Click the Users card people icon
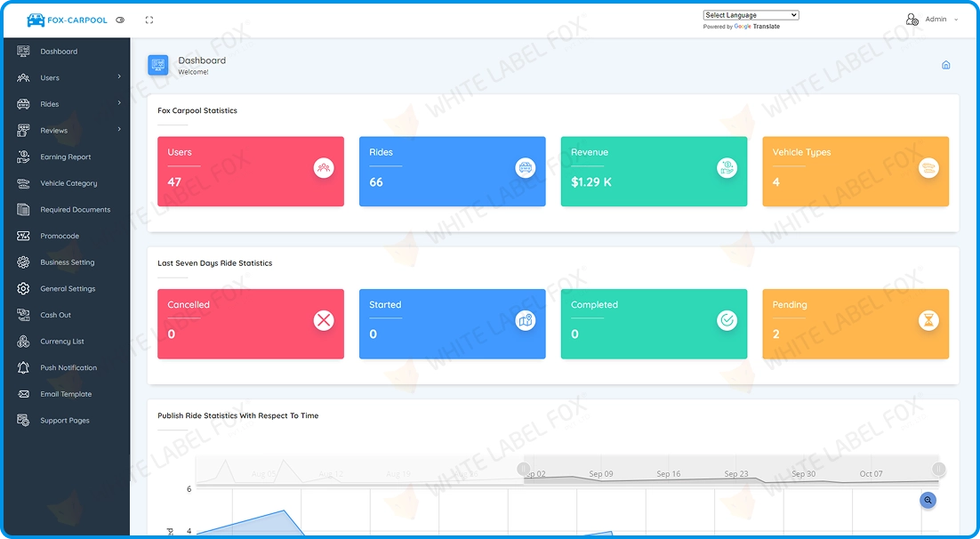This screenshot has height=539, width=980. pyautogui.click(x=323, y=167)
